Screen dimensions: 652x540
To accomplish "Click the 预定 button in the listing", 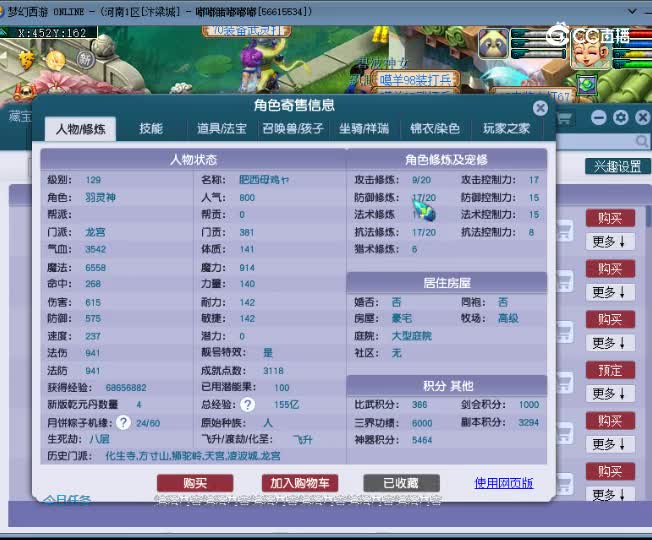I will pos(610,370).
